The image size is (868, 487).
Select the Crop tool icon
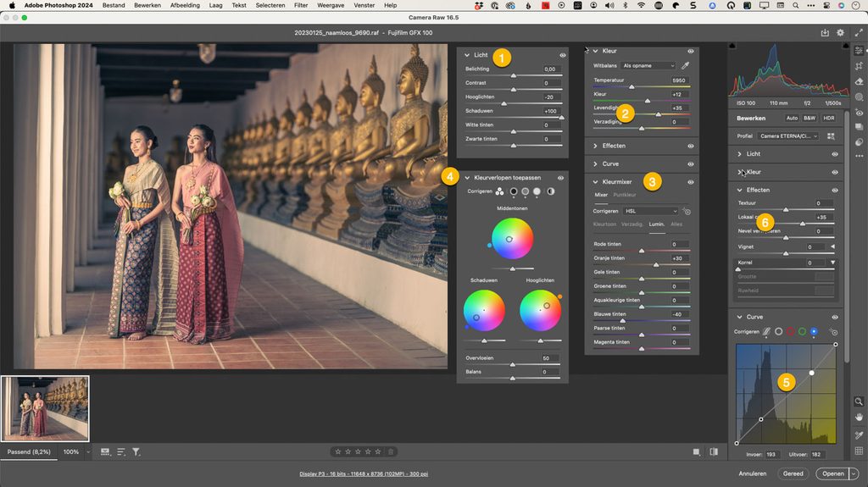tap(859, 66)
